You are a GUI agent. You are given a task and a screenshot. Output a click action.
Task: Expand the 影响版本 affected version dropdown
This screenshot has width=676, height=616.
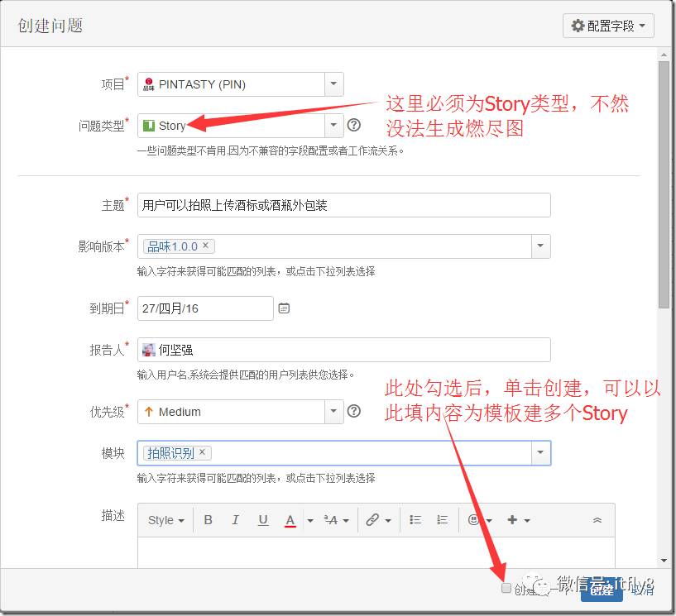pos(540,246)
